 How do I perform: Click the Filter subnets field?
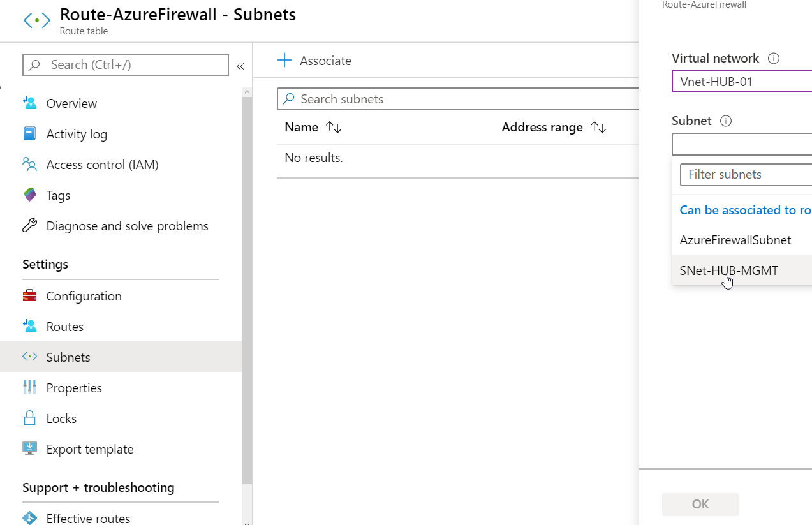click(746, 174)
